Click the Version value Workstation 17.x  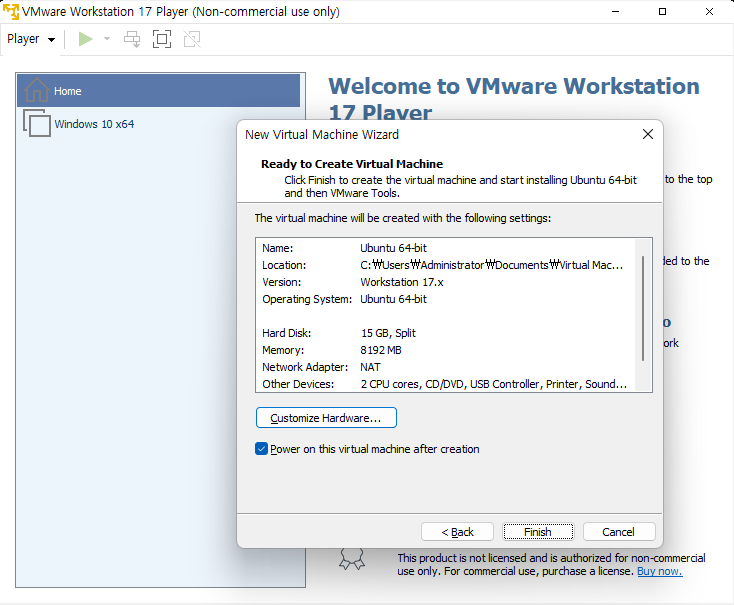tap(402, 282)
